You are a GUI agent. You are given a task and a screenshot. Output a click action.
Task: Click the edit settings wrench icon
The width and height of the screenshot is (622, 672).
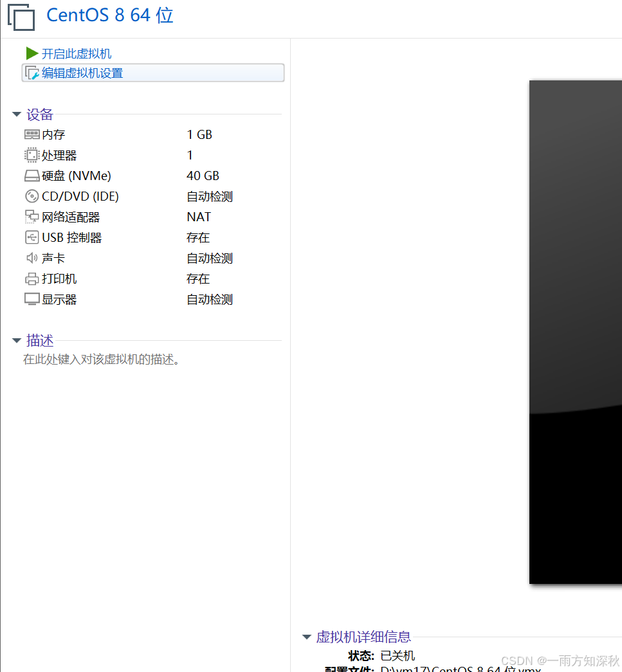32,73
